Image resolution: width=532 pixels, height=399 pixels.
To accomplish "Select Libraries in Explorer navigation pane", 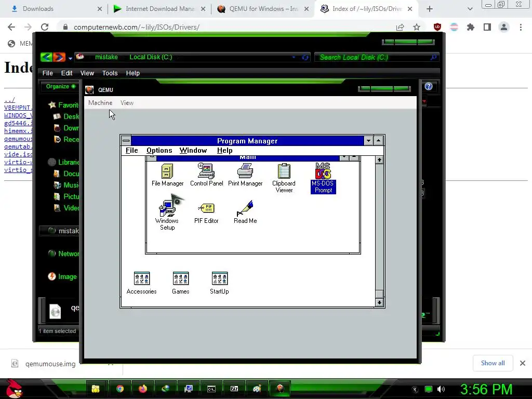I will click(64, 162).
